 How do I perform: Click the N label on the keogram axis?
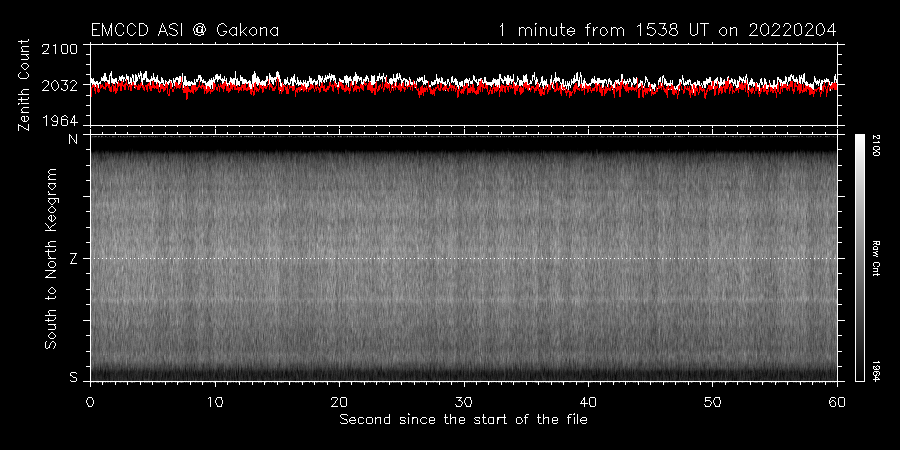(x=73, y=138)
